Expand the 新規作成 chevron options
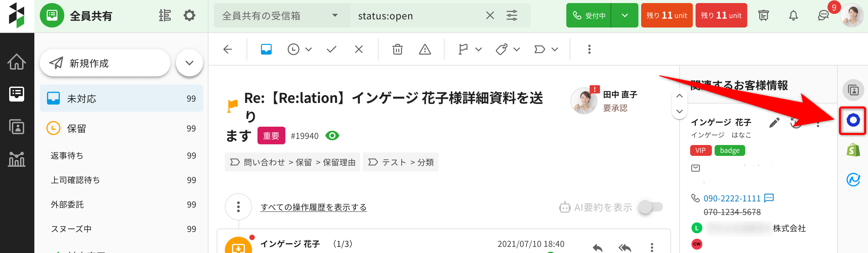 pyautogui.click(x=189, y=63)
